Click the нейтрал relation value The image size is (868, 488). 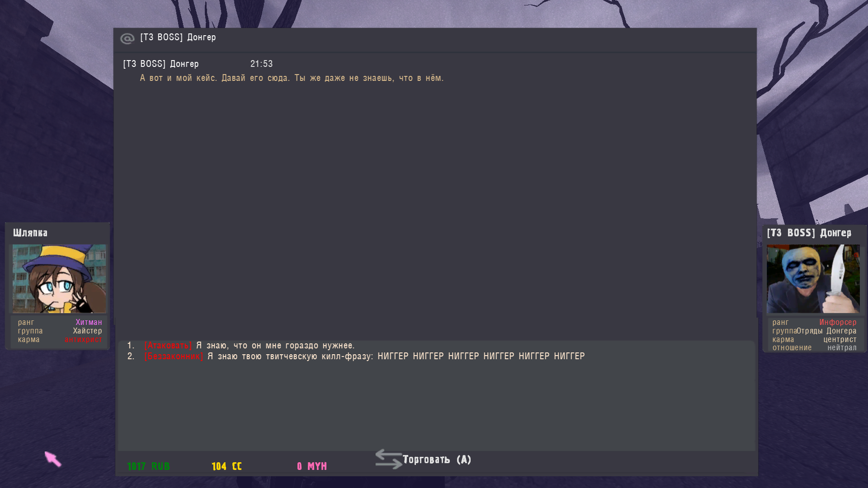[842, 347]
